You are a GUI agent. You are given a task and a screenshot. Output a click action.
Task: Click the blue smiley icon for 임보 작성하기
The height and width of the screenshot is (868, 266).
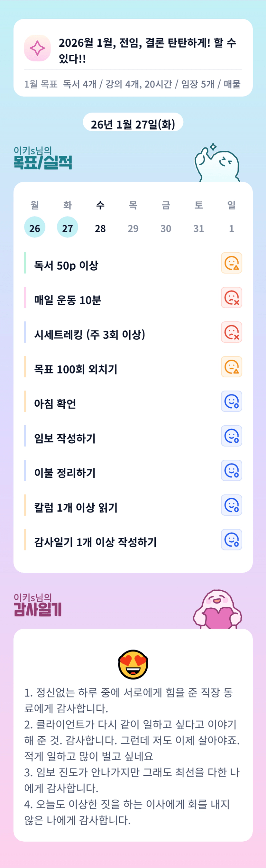[231, 436]
